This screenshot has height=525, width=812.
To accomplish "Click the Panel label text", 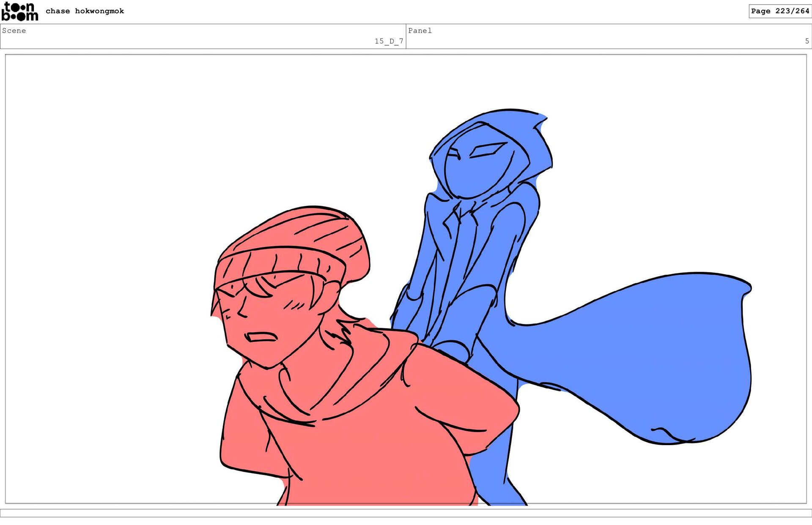I will [420, 30].
